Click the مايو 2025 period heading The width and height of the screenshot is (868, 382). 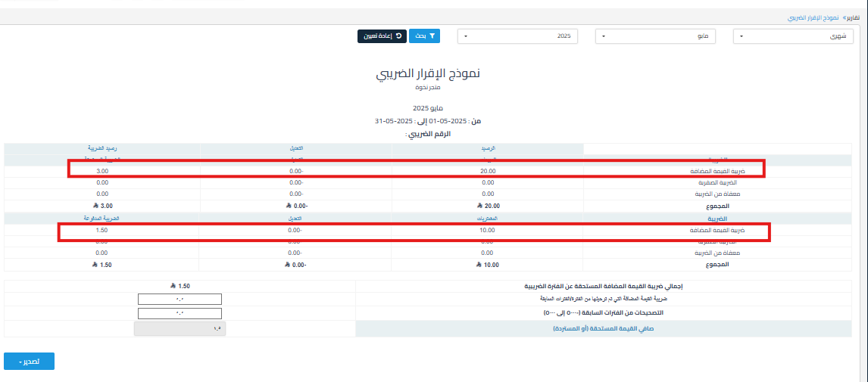click(x=428, y=108)
